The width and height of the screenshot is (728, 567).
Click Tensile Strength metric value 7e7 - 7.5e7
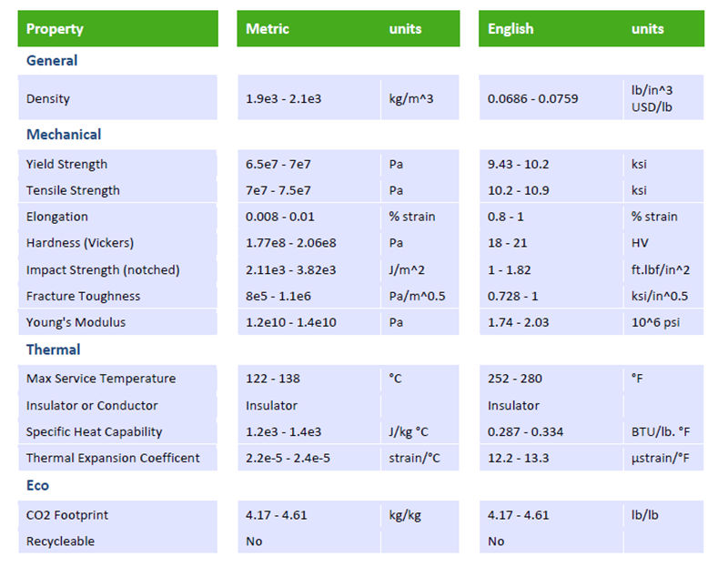[x=278, y=190]
